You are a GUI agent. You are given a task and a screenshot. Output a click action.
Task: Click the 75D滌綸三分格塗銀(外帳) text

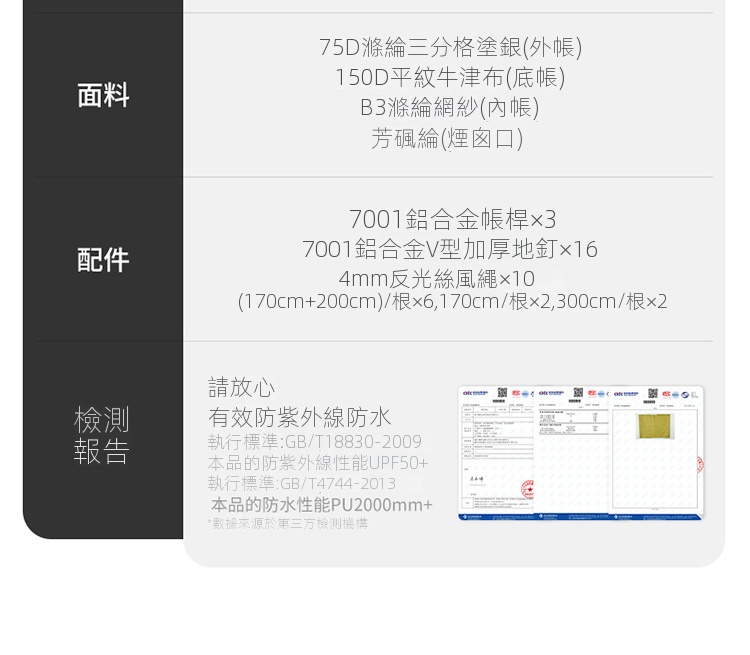point(449,47)
